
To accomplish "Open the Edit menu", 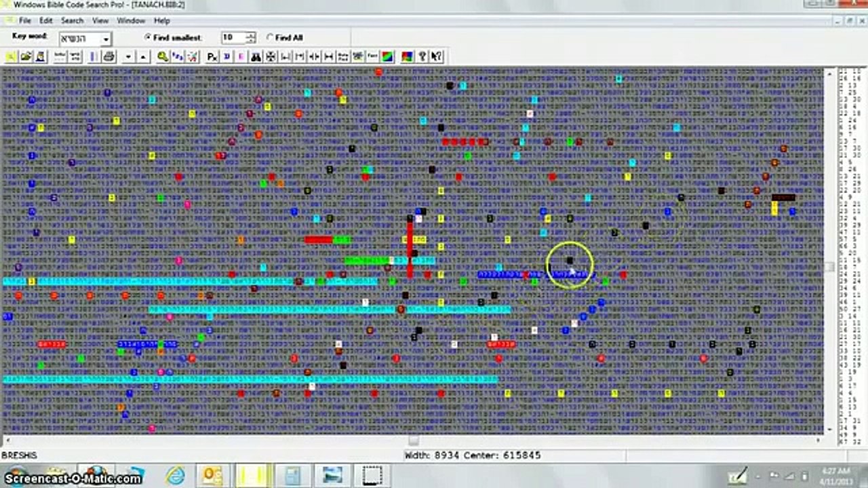I will 46,21.
